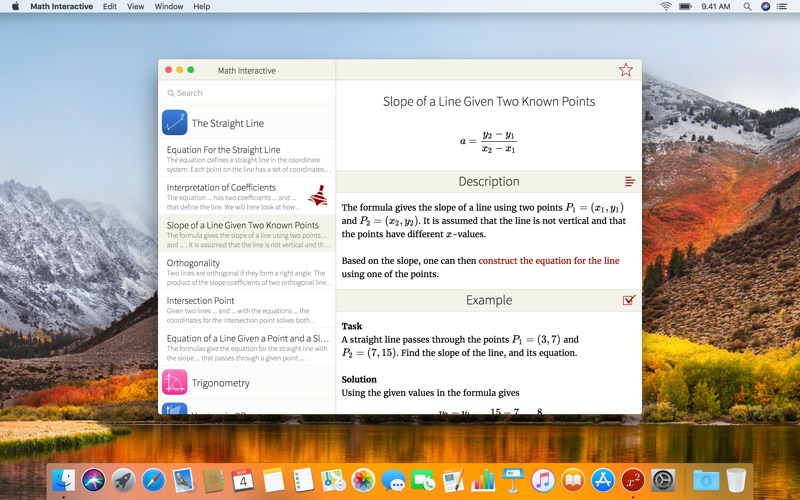Open "Equation of a Line Given a Point" topic

(247, 347)
